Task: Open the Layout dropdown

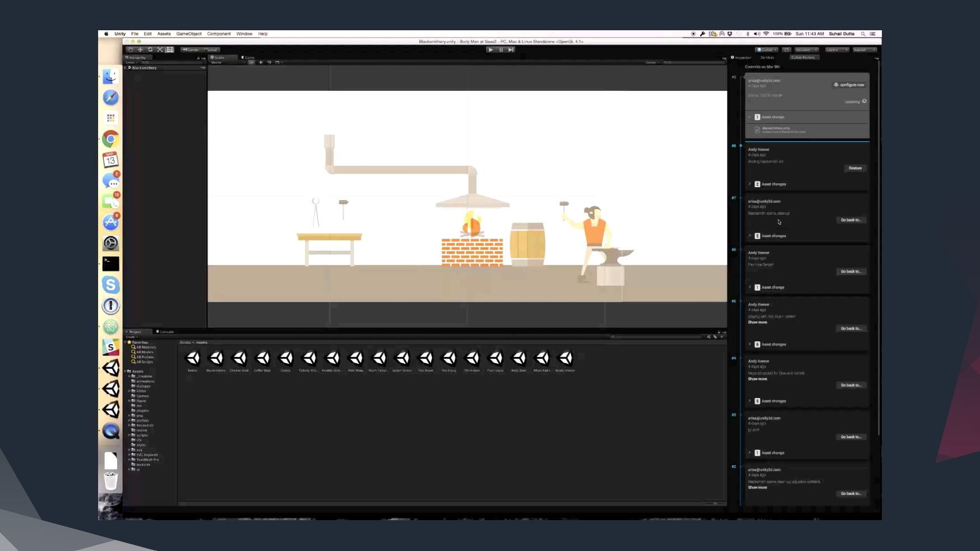Action: point(864,50)
